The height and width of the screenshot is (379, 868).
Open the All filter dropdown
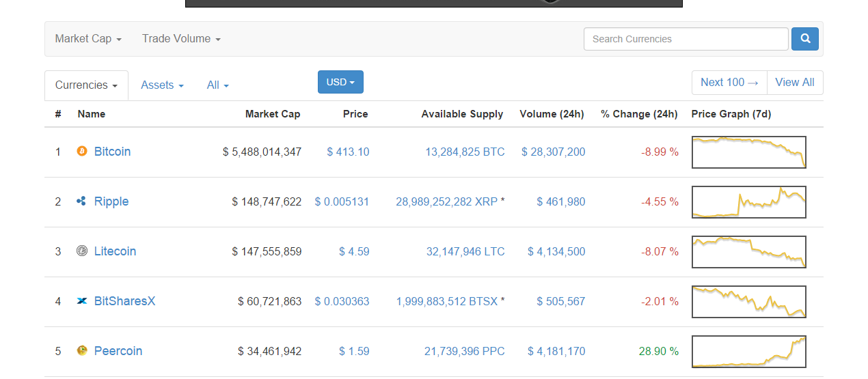217,85
